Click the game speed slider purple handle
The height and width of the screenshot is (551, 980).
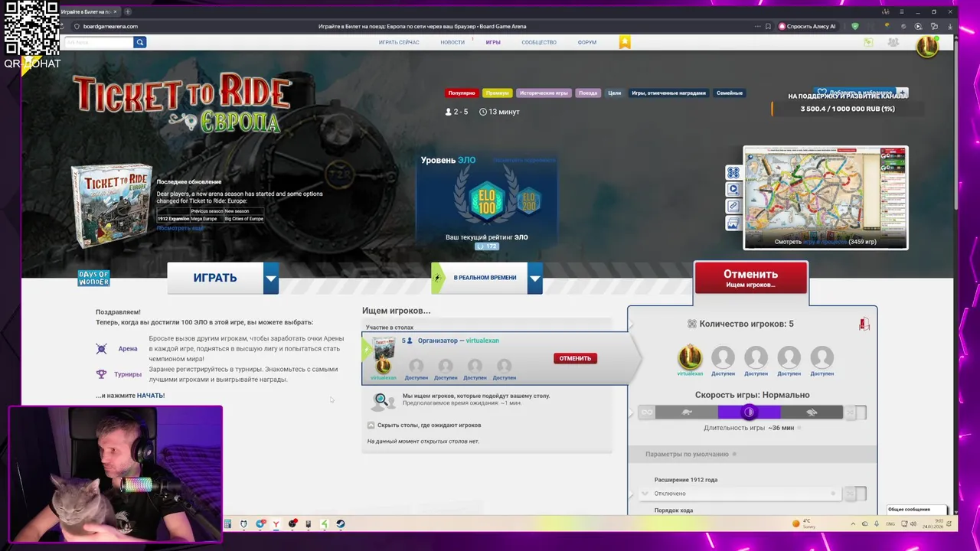coord(749,412)
